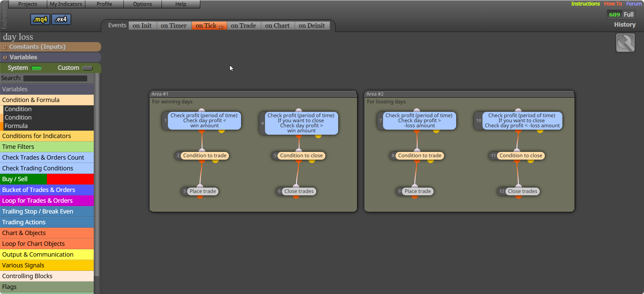Toggle the Custom blocks switch
The height and width of the screenshot is (294, 644).
(x=87, y=68)
